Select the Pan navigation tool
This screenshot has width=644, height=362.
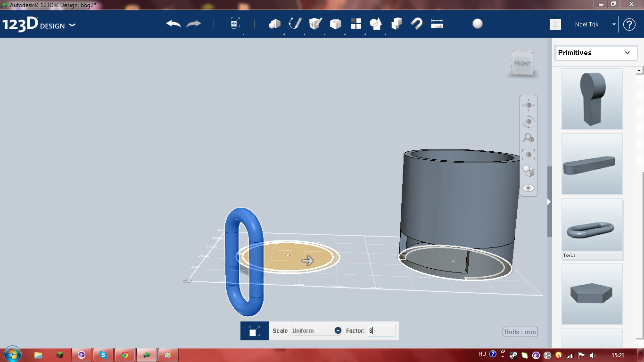pyautogui.click(x=528, y=105)
